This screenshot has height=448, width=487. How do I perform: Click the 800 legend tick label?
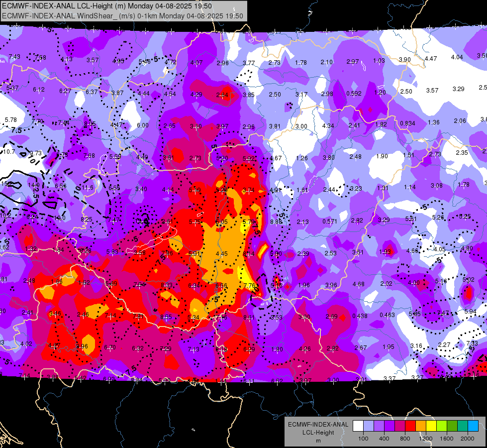[405, 439]
